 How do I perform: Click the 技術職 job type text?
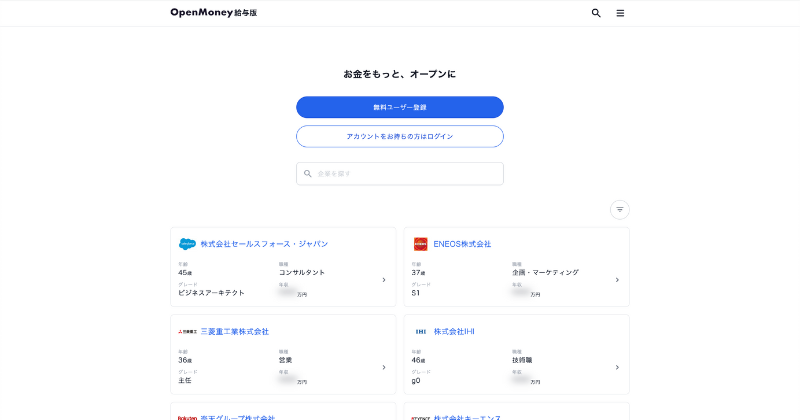[522, 360]
